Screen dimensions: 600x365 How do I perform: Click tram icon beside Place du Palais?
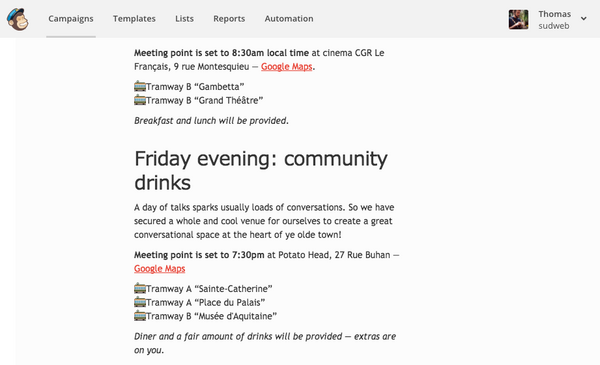(140, 302)
